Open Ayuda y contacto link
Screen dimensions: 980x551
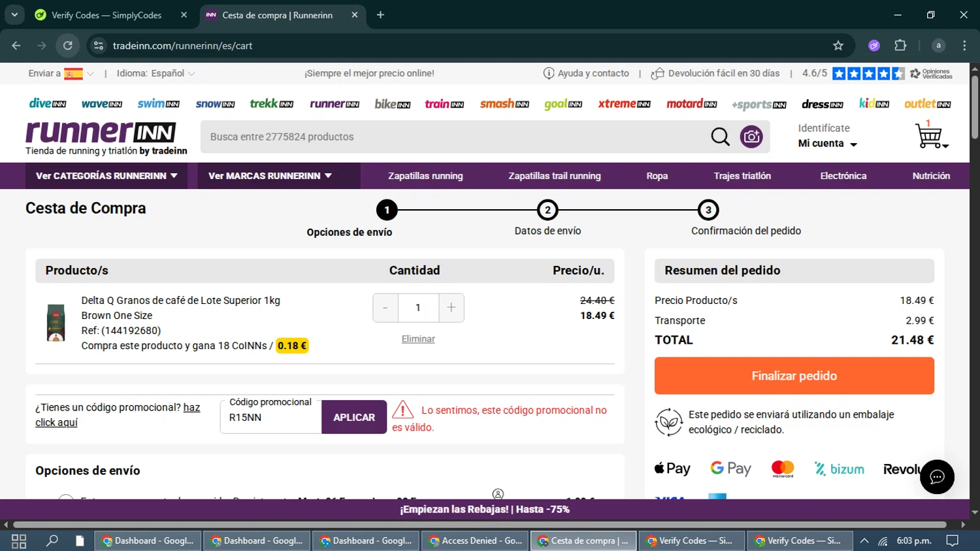pos(586,73)
